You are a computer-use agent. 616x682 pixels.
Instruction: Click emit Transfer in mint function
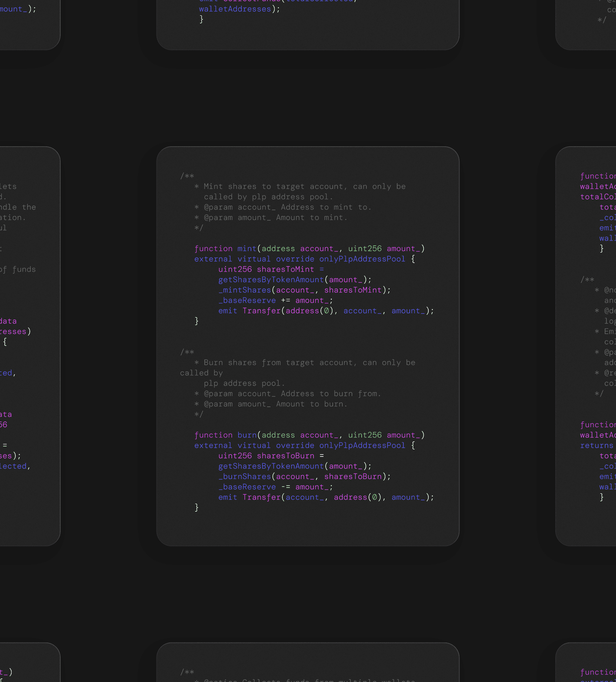(249, 311)
